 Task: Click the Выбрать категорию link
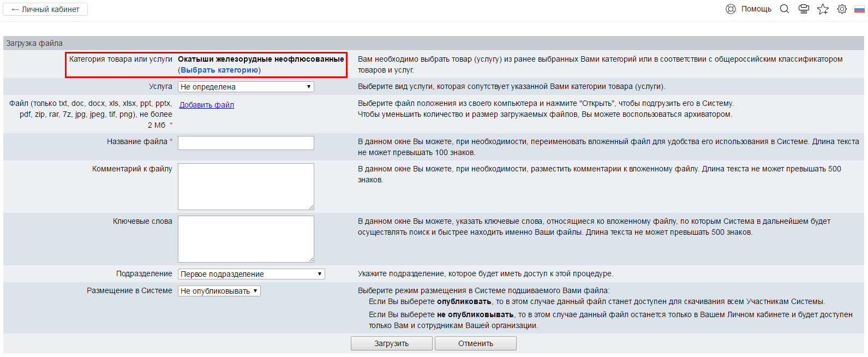click(x=219, y=70)
